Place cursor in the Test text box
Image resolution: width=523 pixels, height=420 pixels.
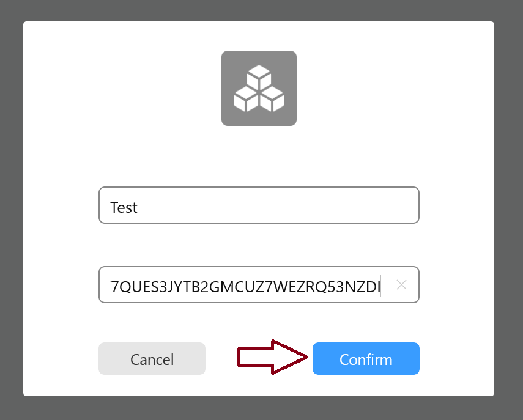[259, 205]
